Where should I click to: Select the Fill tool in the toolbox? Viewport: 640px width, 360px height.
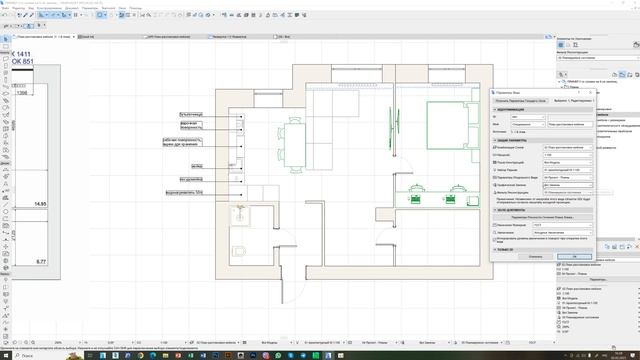tap(6, 198)
